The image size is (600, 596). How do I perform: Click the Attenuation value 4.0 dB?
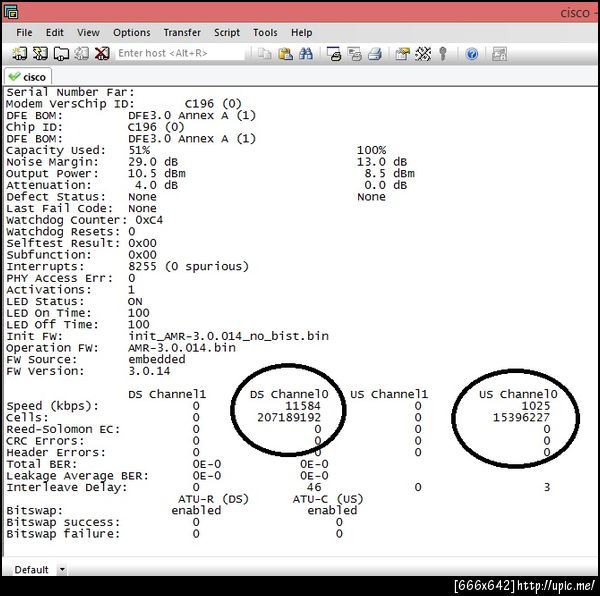click(157, 185)
